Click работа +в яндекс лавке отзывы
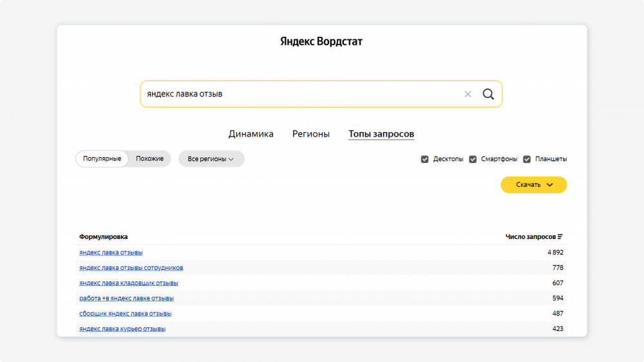 click(126, 299)
